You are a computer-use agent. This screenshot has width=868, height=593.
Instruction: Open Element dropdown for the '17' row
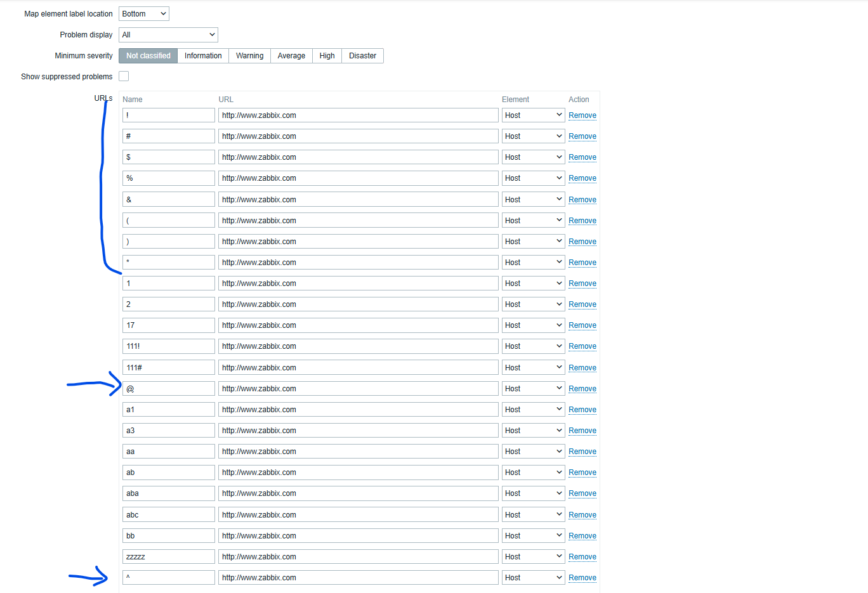click(x=533, y=325)
